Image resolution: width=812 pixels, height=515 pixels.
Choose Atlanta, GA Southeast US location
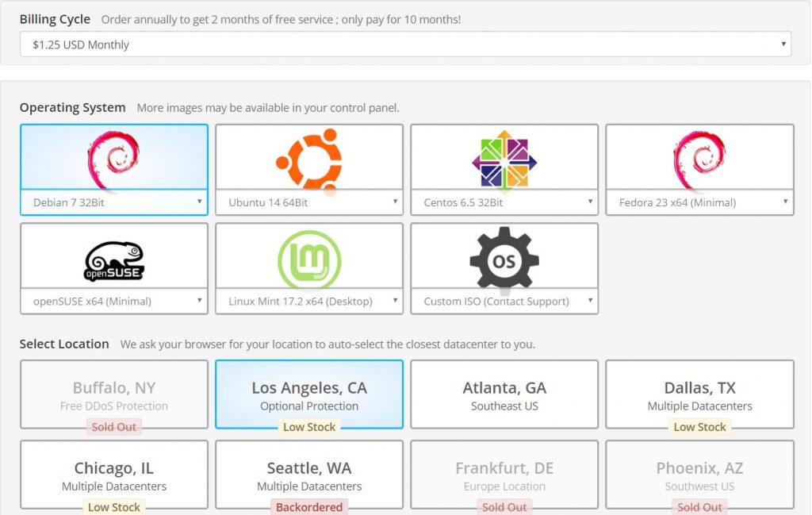(x=504, y=395)
